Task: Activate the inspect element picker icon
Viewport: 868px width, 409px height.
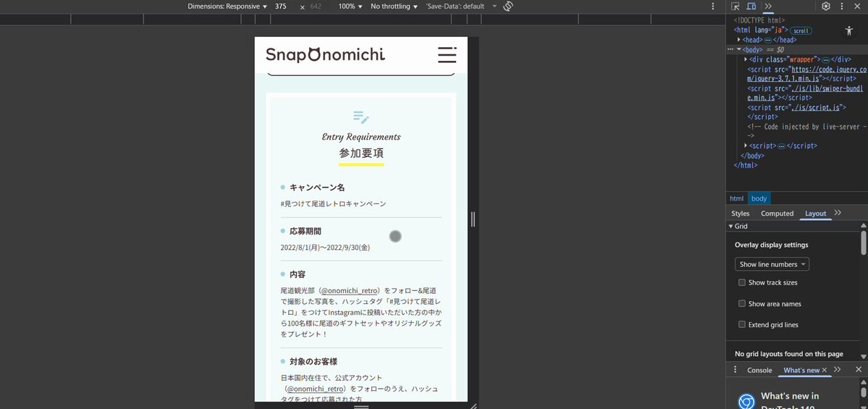Action: click(x=735, y=7)
